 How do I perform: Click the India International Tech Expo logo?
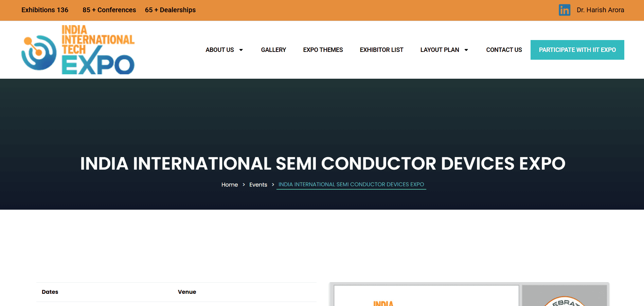tap(78, 50)
